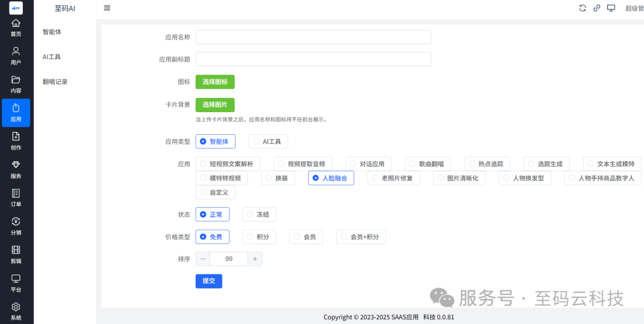644x324 pixels.
Task: Set status to 冻结
Action: tap(259, 214)
